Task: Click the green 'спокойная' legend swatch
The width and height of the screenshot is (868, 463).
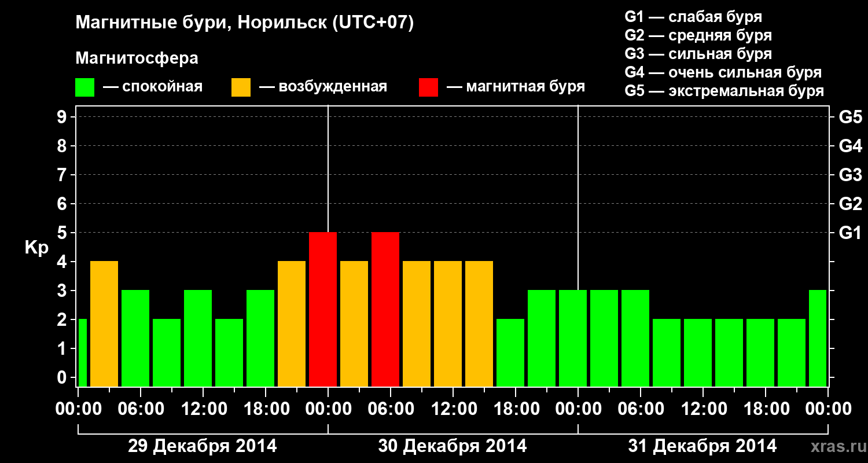Action: [x=85, y=87]
